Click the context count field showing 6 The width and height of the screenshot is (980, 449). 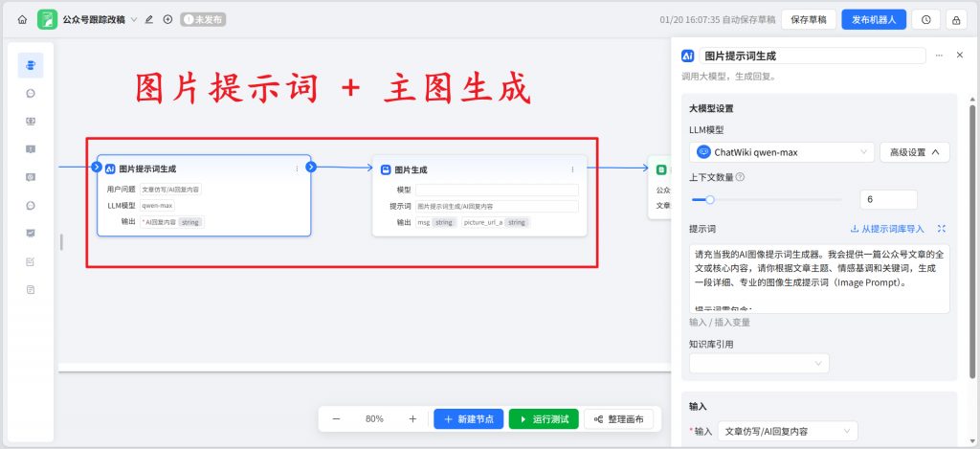click(x=888, y=200)
